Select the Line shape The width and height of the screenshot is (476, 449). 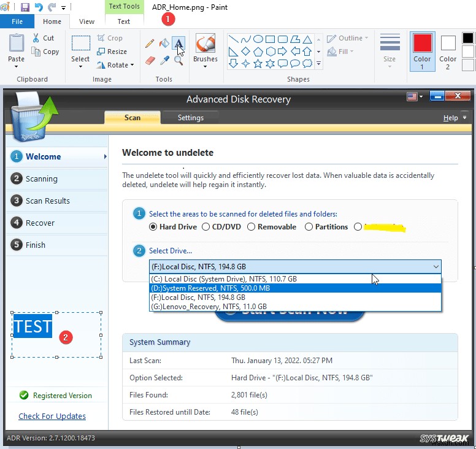(x=233, y=39)
